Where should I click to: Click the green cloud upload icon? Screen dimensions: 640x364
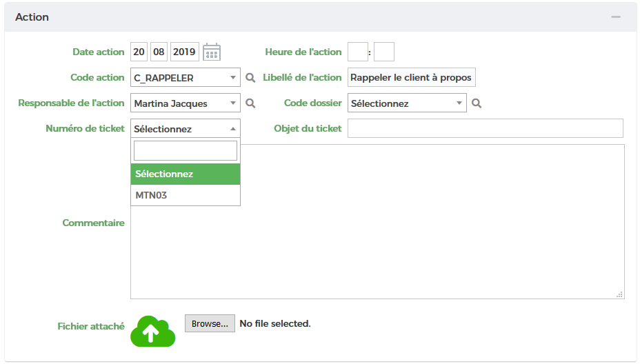152,331
